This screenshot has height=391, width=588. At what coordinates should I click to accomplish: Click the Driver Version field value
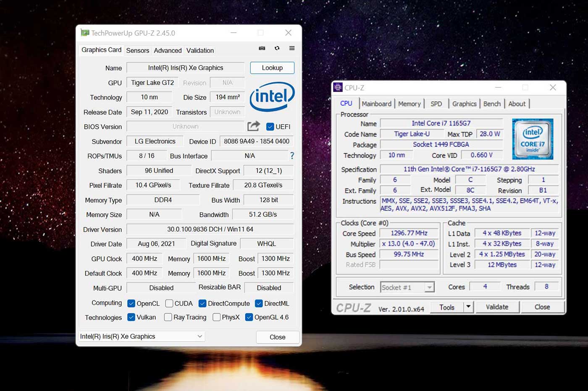(210, 229)
